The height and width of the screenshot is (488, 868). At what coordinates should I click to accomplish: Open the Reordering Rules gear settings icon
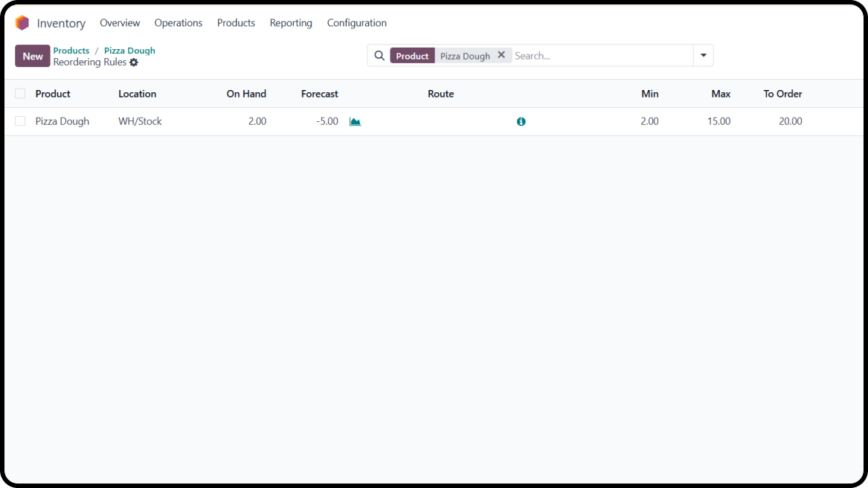tap(134, 62)
